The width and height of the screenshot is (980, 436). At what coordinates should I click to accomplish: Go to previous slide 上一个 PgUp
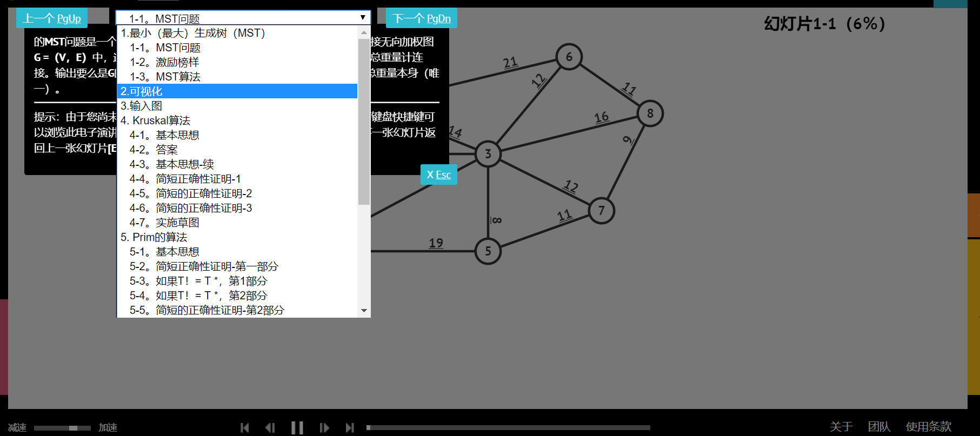coord(52,18)
